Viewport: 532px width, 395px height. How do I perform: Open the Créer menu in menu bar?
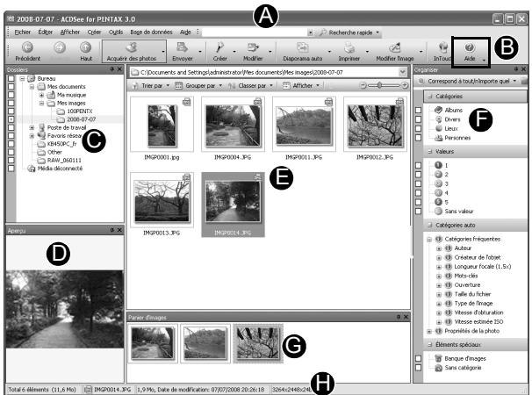coord(94,32)
